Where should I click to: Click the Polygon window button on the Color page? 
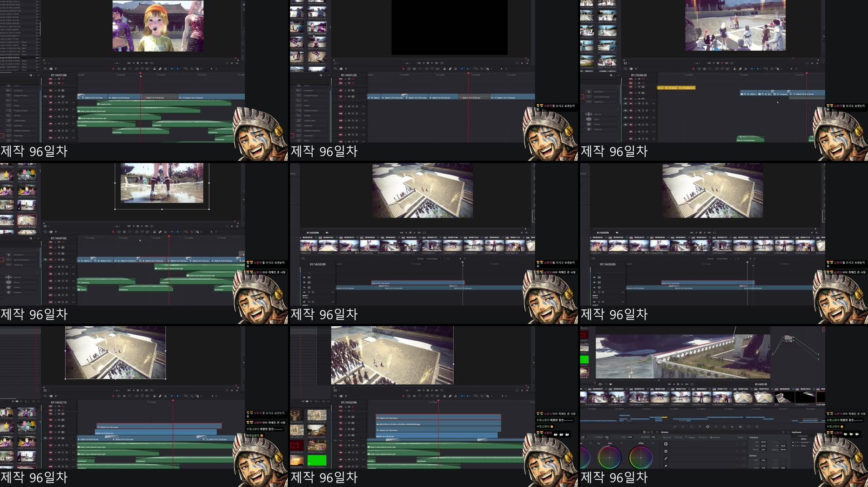[690, 437]
